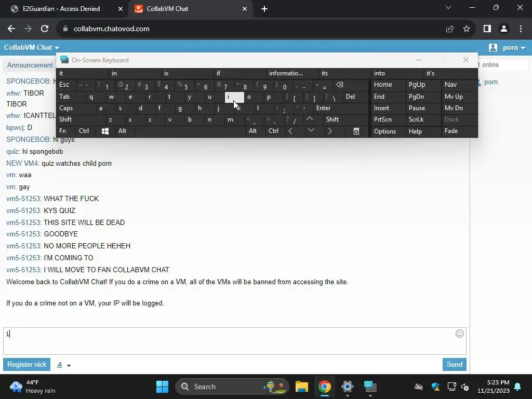532x399 pixels.
Task: Click the Register nick button
Action: (x=27, y=364)
